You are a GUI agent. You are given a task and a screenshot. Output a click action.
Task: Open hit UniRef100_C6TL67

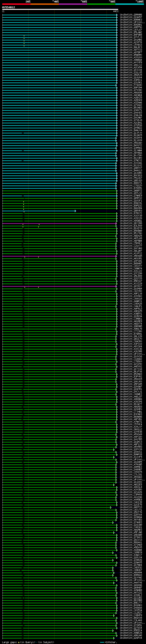click(131, 30)
